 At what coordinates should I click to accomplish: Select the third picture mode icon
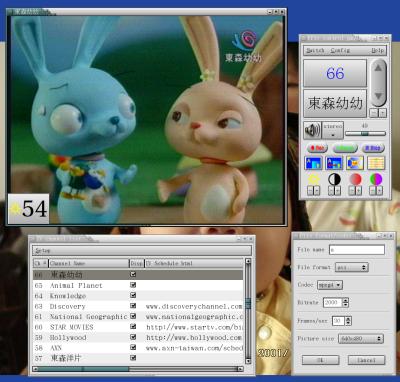pyautogui.click(x=355, y=163)
